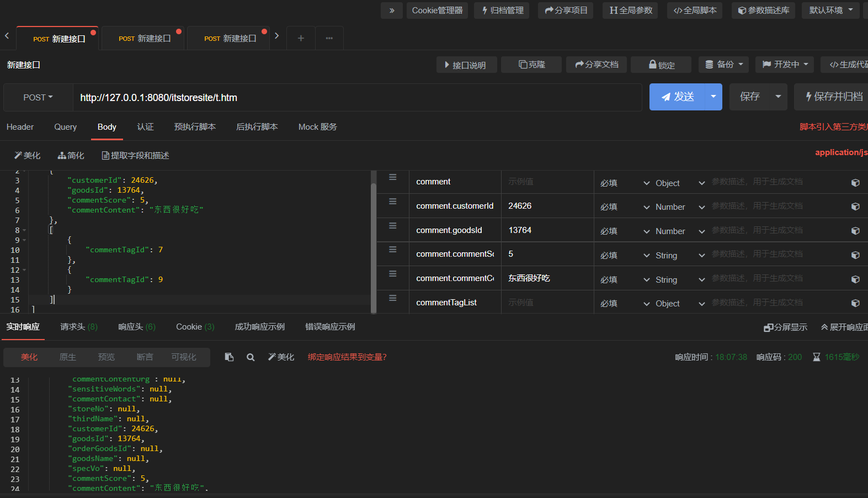868x498 pixels.
Task: Open the 响应头 response headers tab
Action: [x=137, y=327]
